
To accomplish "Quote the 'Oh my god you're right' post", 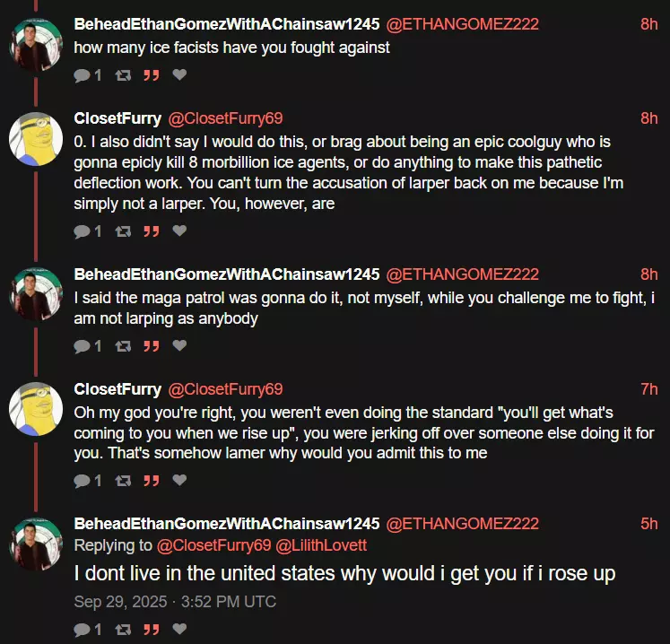I will (x=152, y=481).
